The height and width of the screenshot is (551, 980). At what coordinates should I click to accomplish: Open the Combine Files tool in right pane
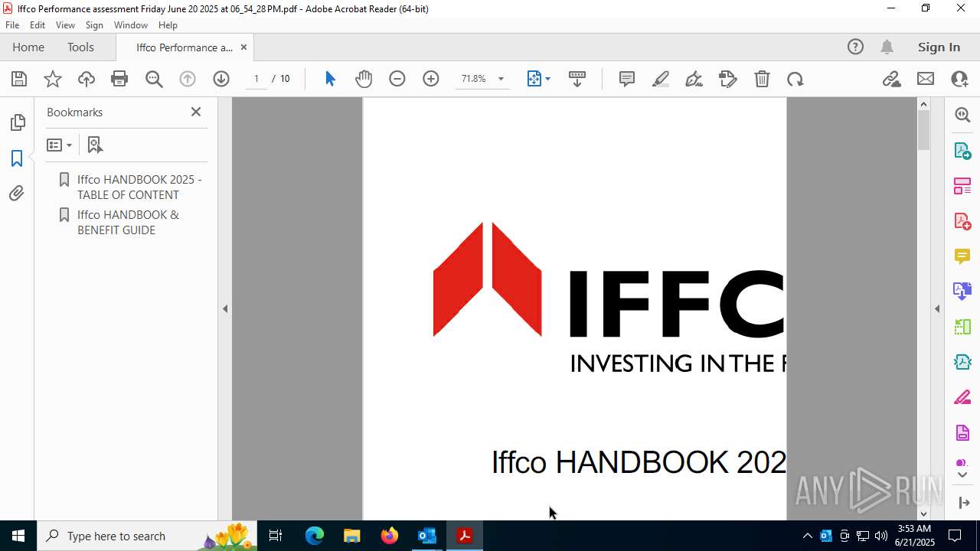click(x=962, y=292)
